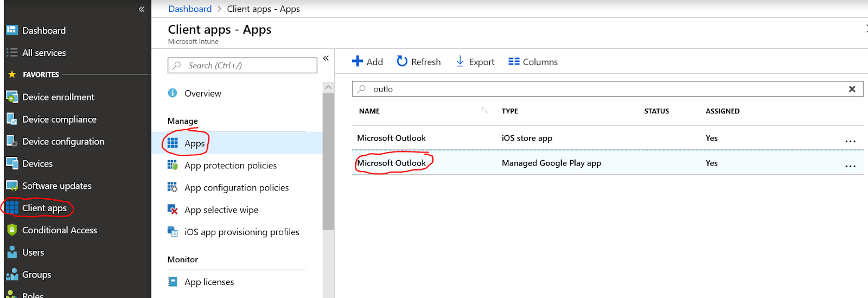Click the Export download arrow icon

(x=460, y=61)
